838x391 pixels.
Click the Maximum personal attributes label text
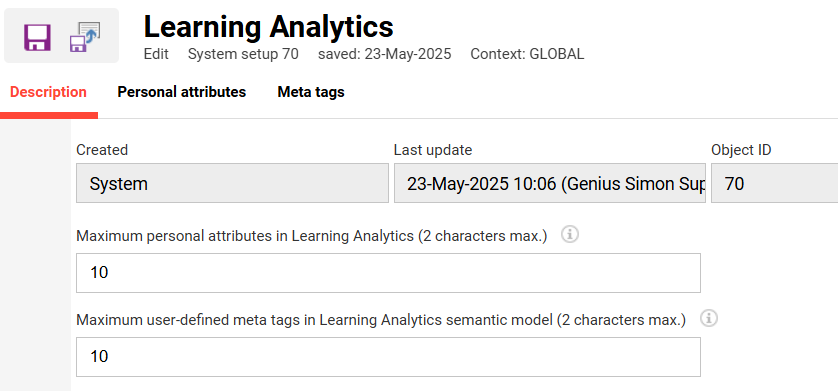click(312, 236)
